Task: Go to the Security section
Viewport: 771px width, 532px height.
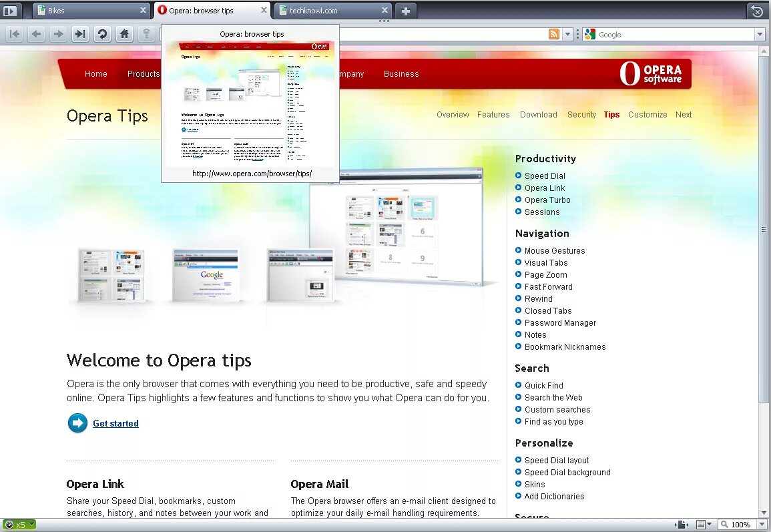Action: coord(581,115)
